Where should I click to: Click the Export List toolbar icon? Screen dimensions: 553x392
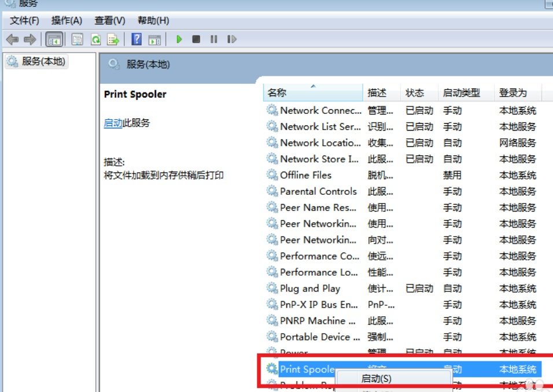[113, 39]
